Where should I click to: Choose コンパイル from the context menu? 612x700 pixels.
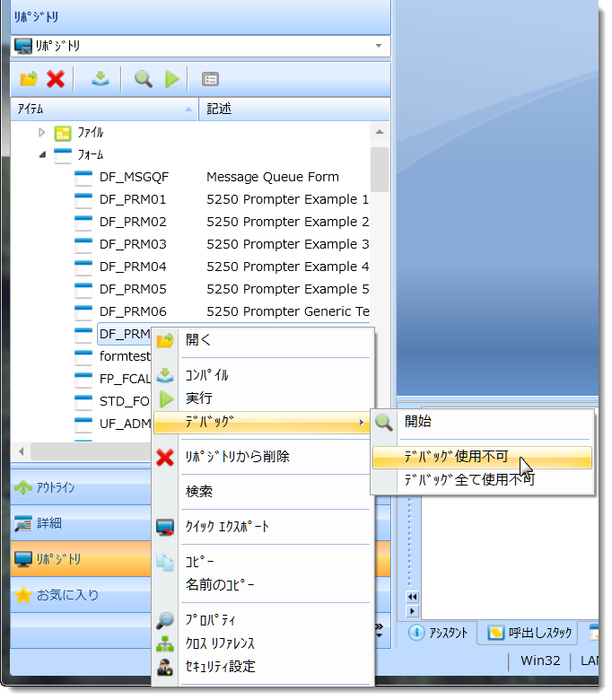coord(263,375)
